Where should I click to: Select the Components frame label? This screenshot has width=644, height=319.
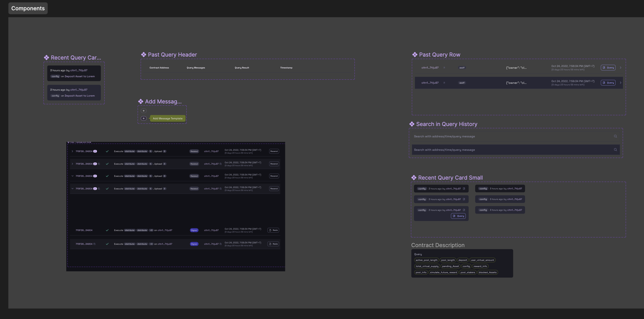28,8
